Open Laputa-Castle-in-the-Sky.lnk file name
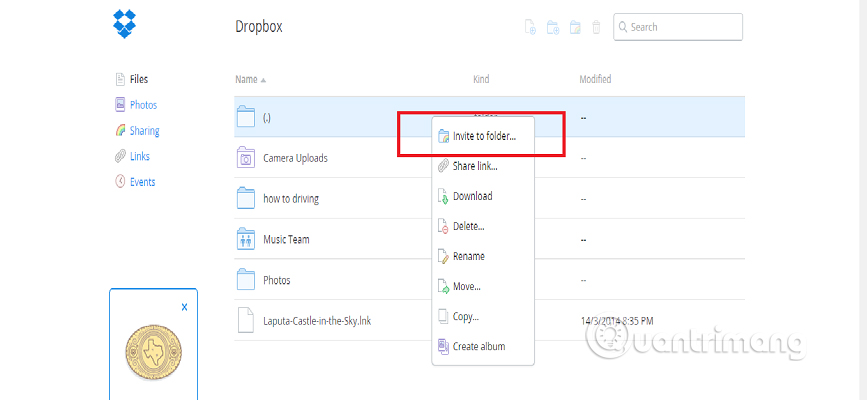 click(317, 321)
